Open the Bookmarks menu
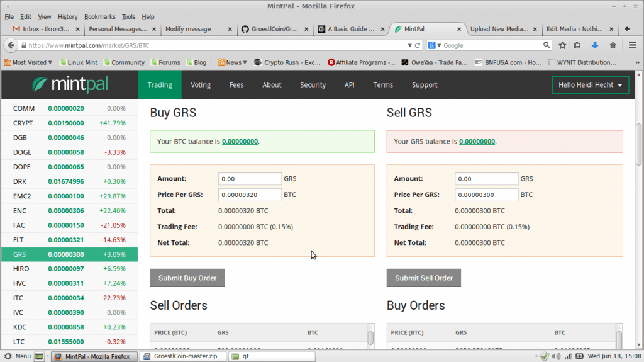This screenshot has height=362, width=644. (100, 17)
